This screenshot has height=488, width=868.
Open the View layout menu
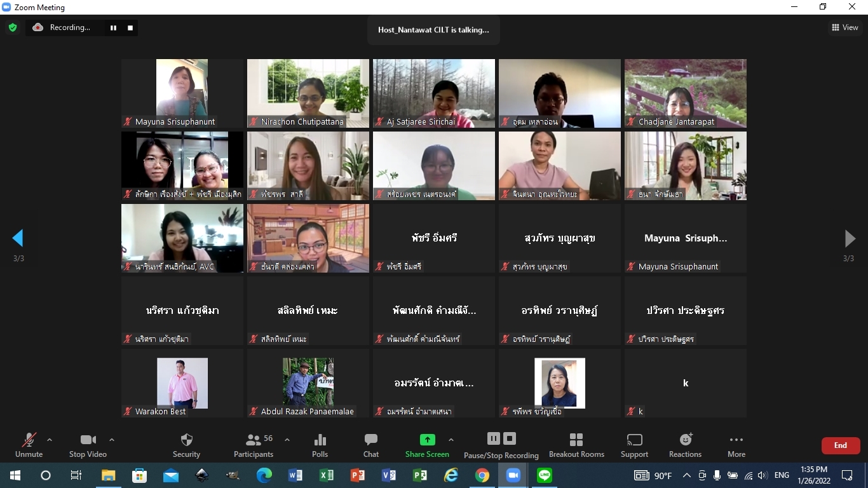844,27
